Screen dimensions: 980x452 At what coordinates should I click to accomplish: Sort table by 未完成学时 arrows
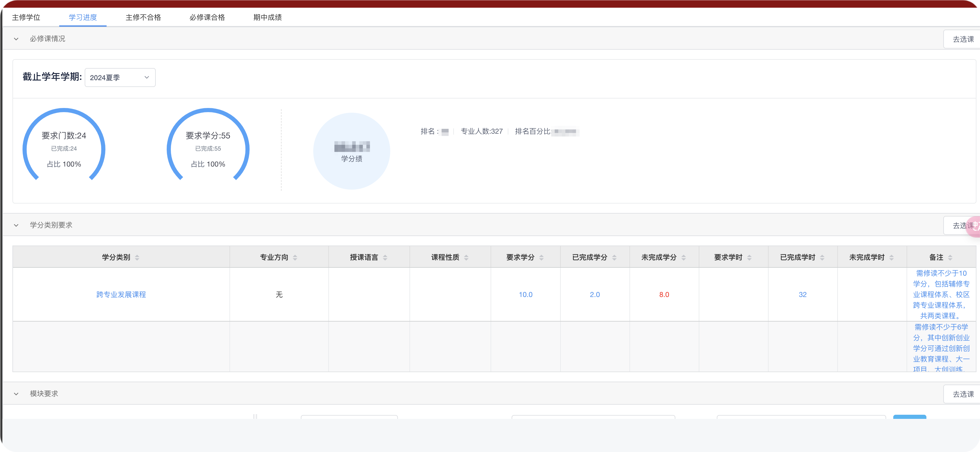(x=891, y=258)
